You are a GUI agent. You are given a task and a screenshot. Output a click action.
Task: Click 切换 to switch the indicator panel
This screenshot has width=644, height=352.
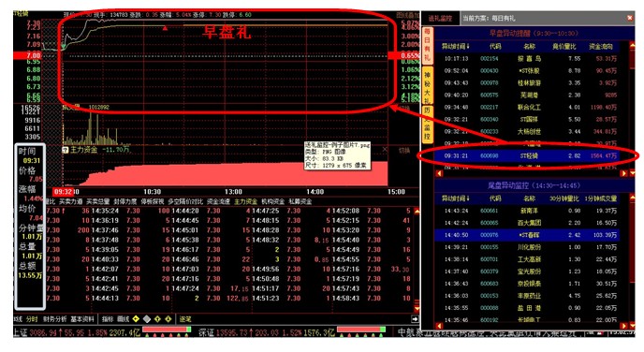(x=404, y=151)
